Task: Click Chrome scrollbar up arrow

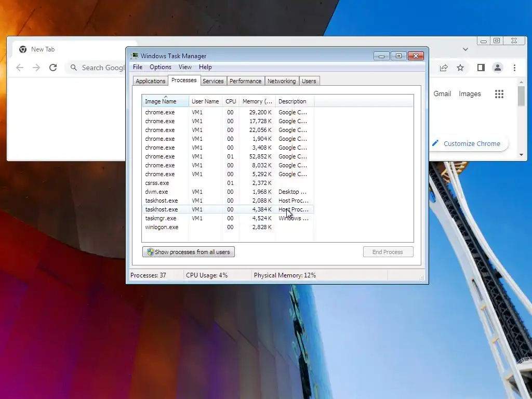Action: coord(521,82)
